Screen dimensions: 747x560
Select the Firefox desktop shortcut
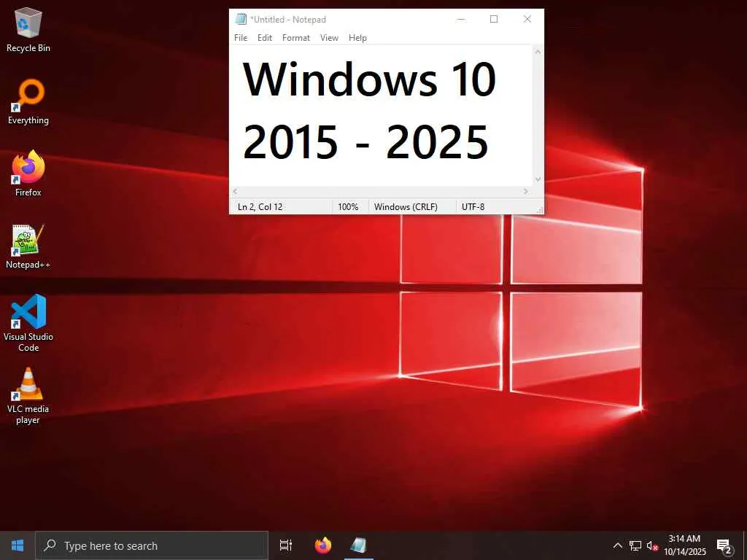(x=28, y=174)
